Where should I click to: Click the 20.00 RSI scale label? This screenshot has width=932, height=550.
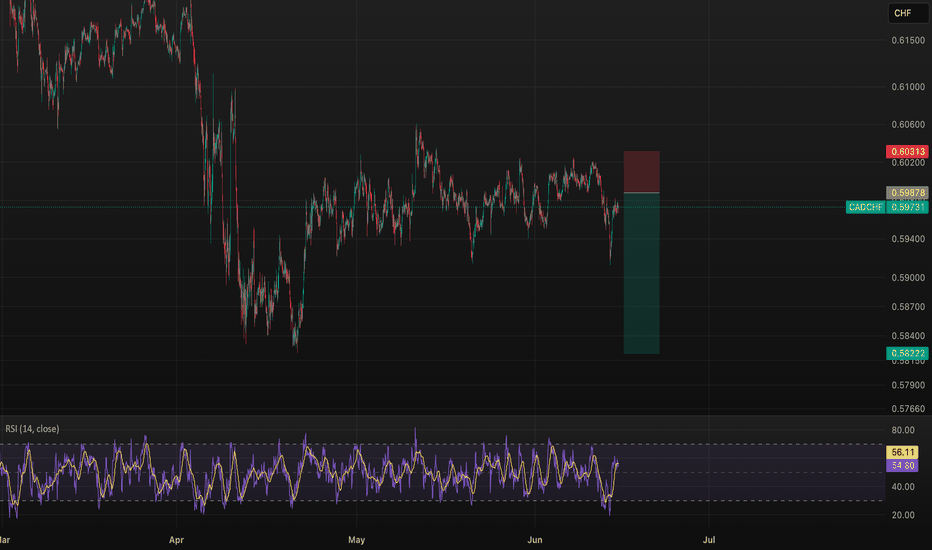[903, 515]
